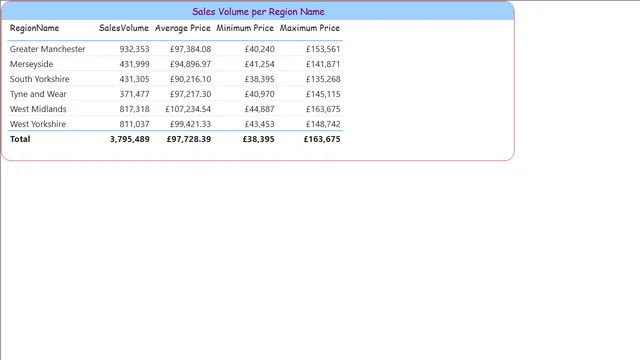The image size is (640, 360).
Task: Click West Midlands maximum price £163,675
Action: (x=323, y=109)
